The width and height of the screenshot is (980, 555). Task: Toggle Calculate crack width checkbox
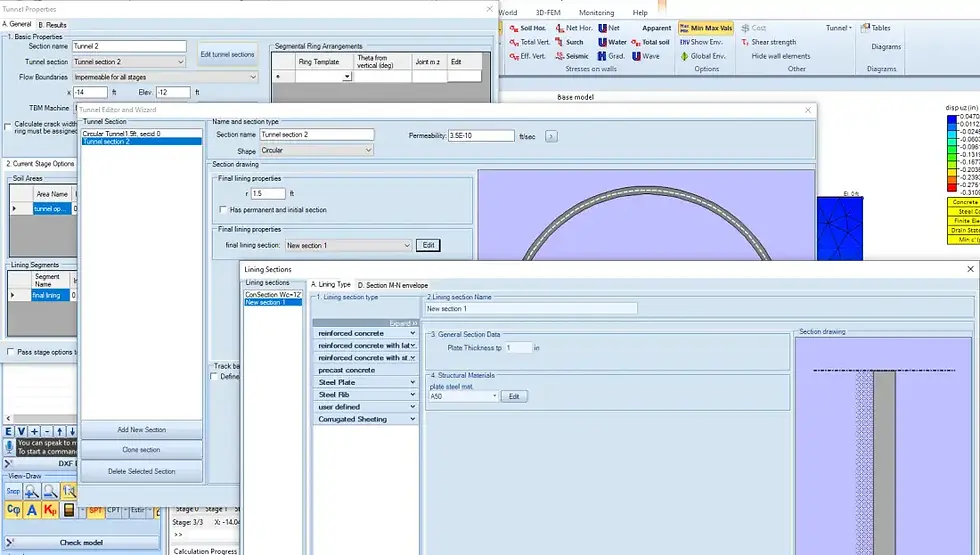click(8, 127)
